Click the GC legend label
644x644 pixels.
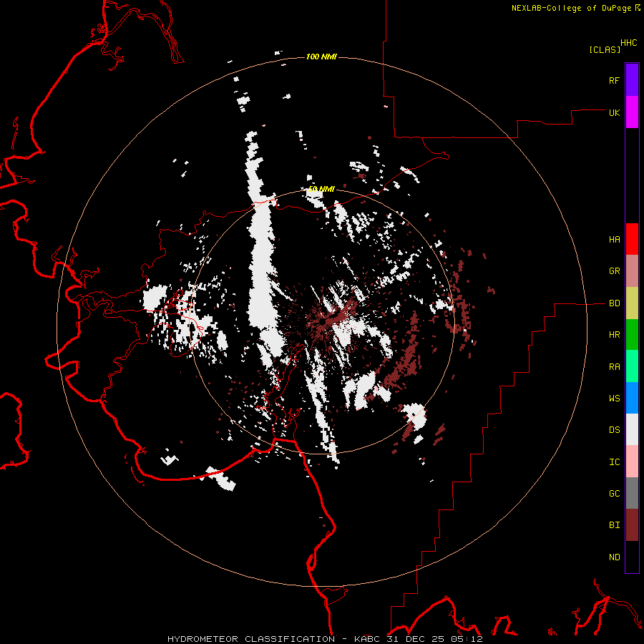coord(614,494)
